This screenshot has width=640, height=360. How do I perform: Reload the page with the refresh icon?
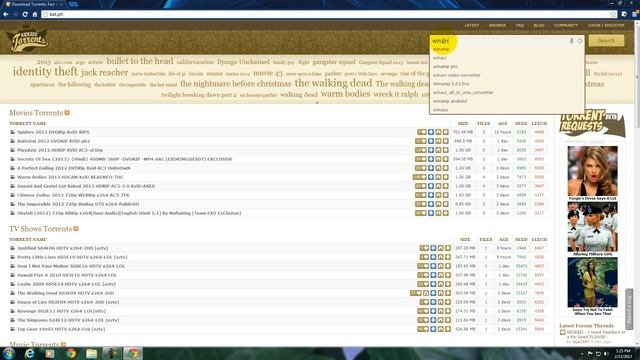(25, 14)
